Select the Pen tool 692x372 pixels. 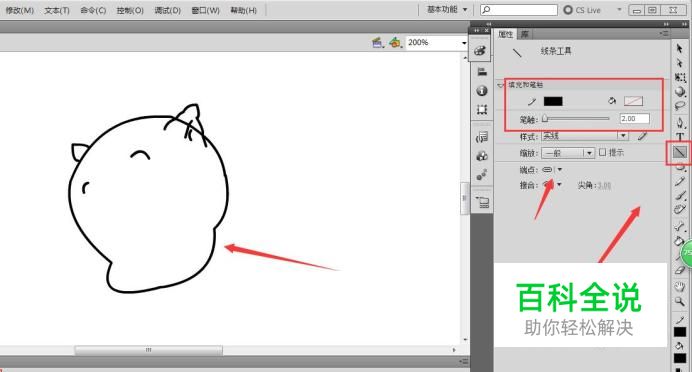680,122
